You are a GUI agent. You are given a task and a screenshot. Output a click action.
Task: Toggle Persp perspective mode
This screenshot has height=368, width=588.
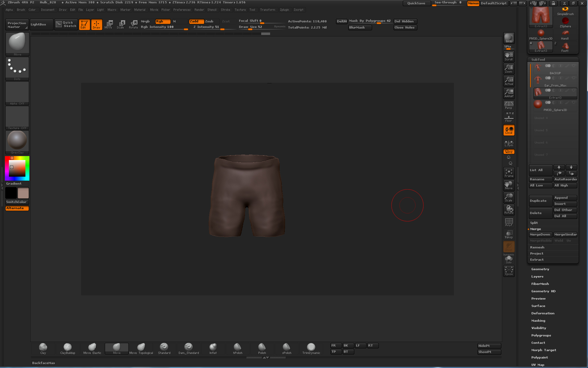tap(509, 105)
